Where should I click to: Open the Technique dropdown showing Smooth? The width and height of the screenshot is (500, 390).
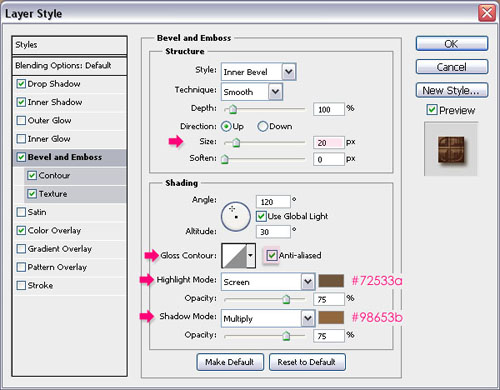tap(252, 92)
